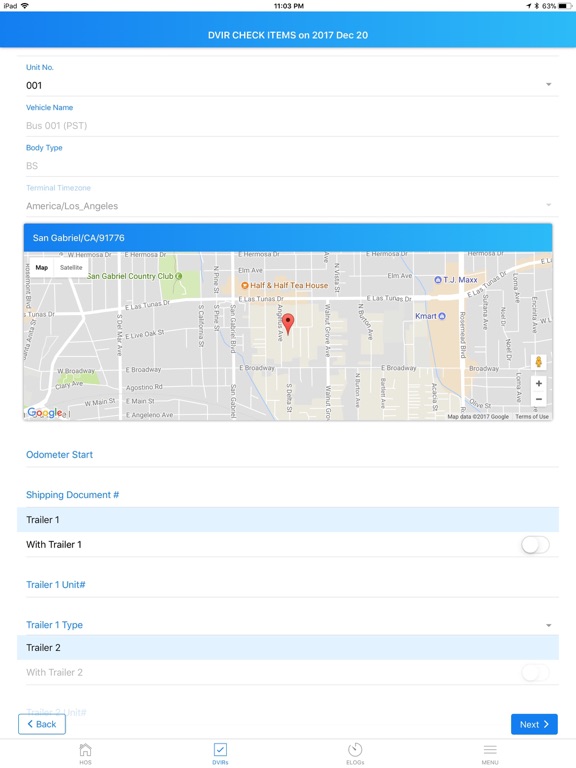Zoom out on the map
Viewport: 576px width, 768px height.
tap(538, 399)
